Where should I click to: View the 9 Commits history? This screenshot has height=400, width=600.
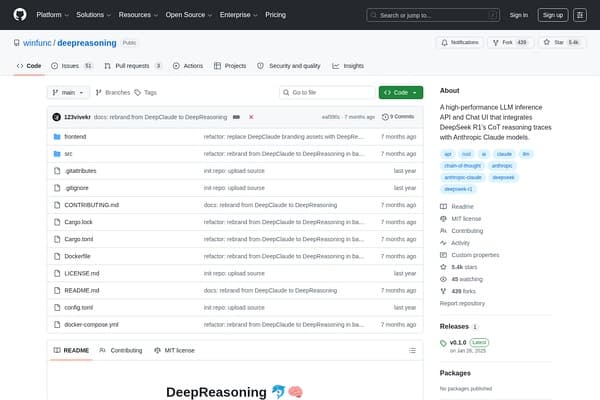click(x=398, y=117)
